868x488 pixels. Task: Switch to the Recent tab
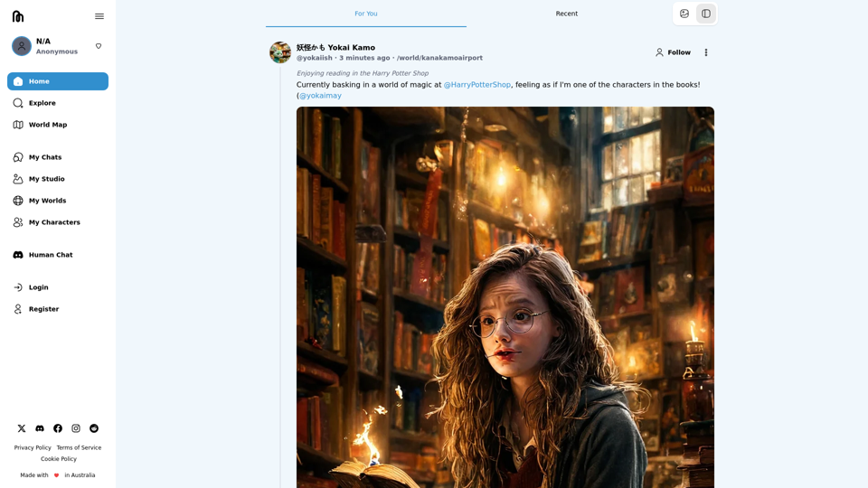click(x=566, y=14)
